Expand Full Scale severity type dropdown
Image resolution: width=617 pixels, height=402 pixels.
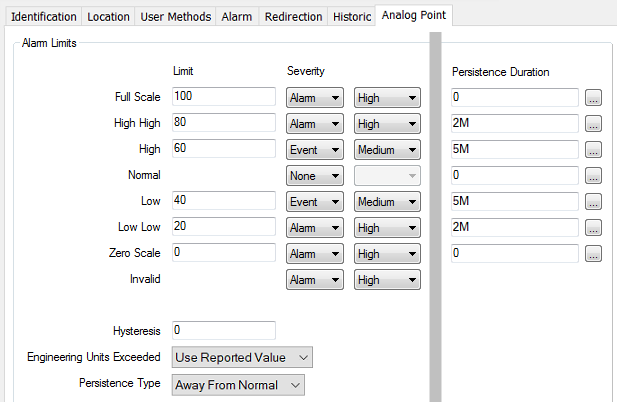(315, 98)
